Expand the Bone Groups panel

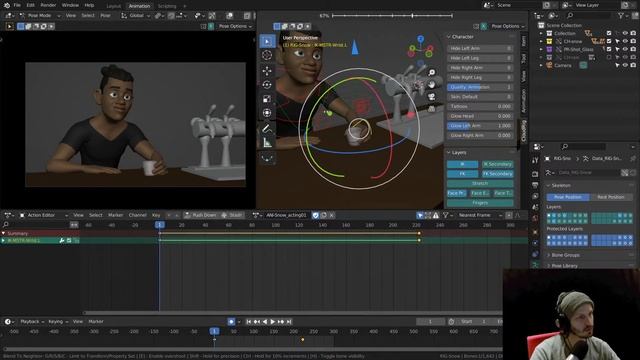point(565,255)
